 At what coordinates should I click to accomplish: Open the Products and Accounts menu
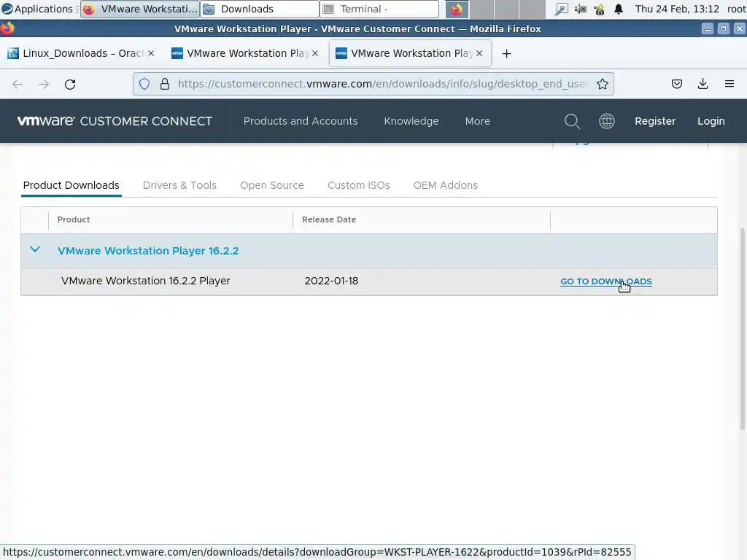pyautogui.click(x=300, y=121)
